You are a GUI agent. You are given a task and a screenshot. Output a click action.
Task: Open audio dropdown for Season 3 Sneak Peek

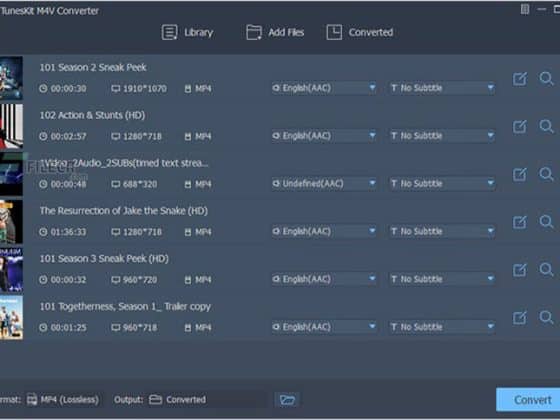[x=324, y=279]
